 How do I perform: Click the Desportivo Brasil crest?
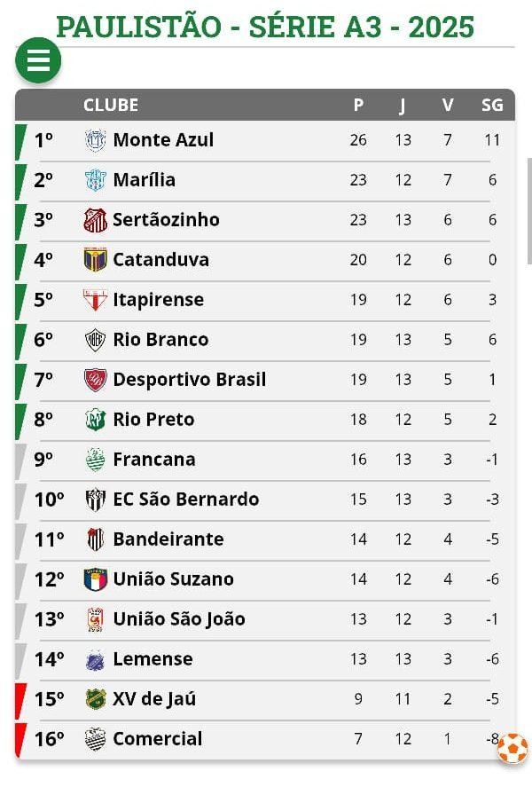(95, 380)
